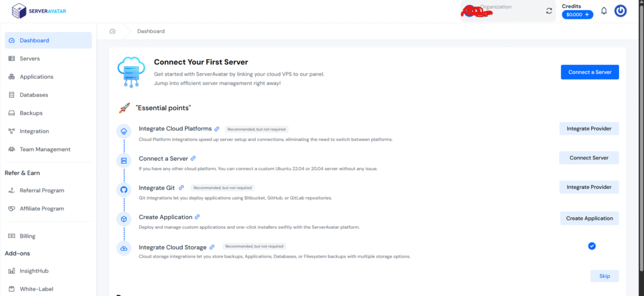Click the Integrate Cloud Storage step icon
This screenshot has height=296, width=644.
point(124,249)
